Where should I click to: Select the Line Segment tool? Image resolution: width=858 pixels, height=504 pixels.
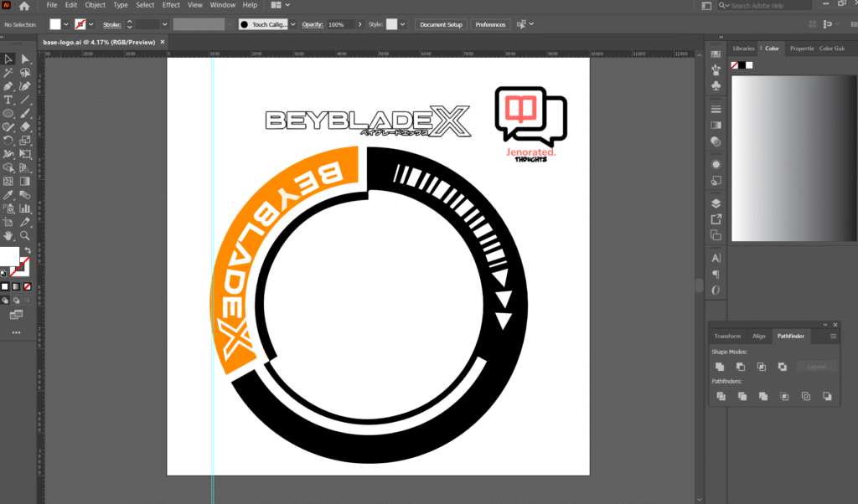pyautogui.click(x=25, y=100)
